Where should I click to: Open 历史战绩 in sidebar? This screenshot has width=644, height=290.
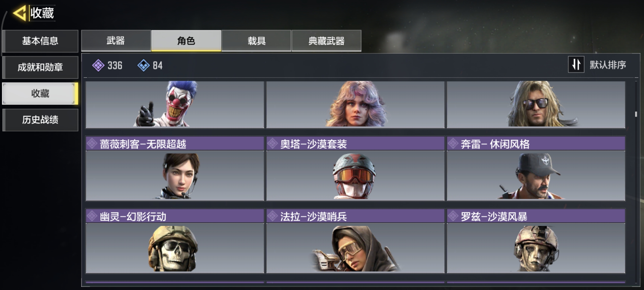tap(40, 120)
